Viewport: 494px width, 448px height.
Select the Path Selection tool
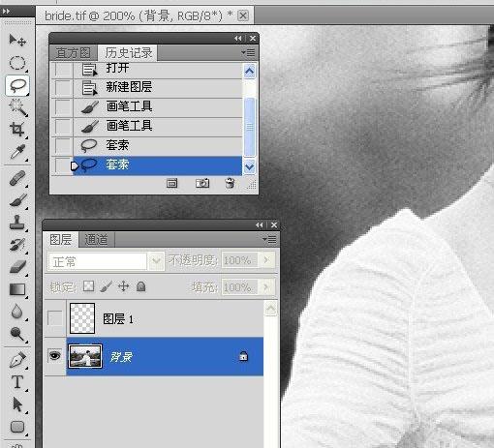(17, 404)
